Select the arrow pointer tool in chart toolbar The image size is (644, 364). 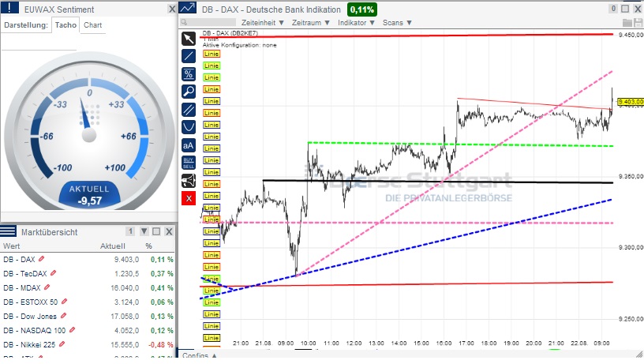(x=189, y=39)
